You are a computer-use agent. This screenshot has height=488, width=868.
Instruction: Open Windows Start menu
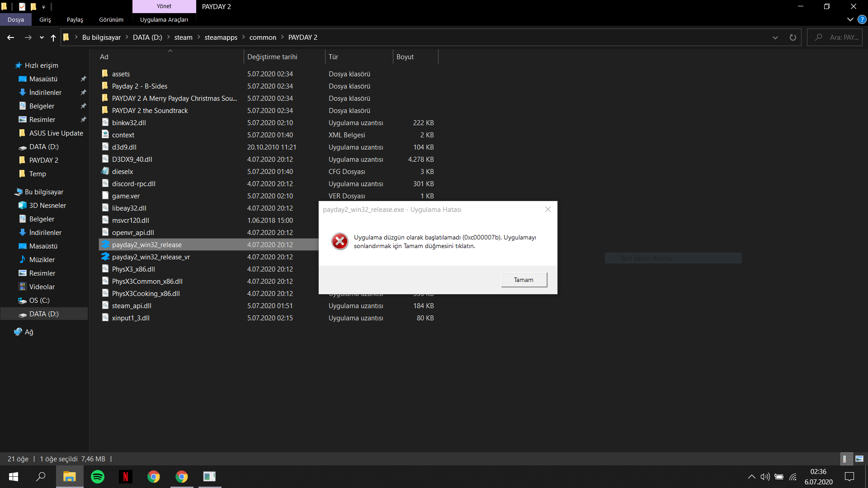point(14,477)
